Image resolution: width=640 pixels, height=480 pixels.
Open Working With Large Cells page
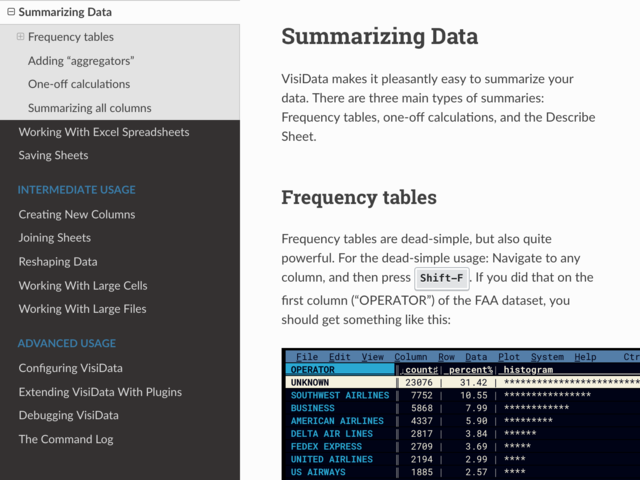(x=83, y=285)
